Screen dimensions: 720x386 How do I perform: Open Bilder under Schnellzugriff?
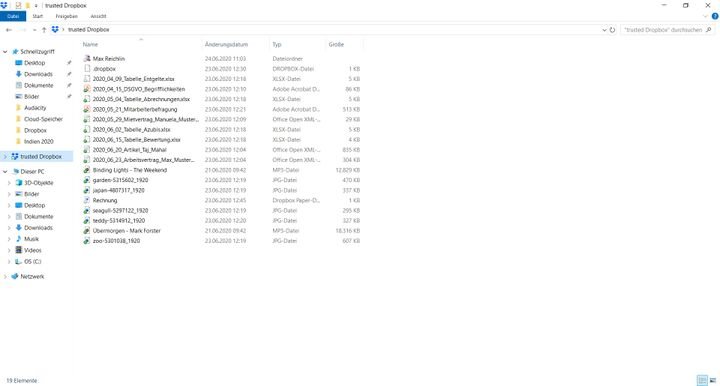tap(32, 96)
